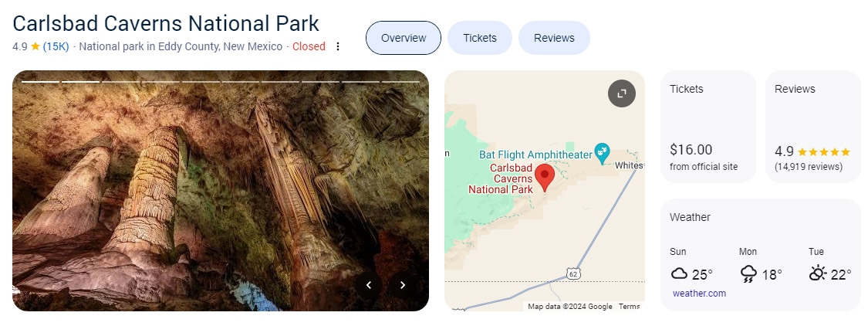Click Sunday's cloudy weather icon

tap(679, 274)
